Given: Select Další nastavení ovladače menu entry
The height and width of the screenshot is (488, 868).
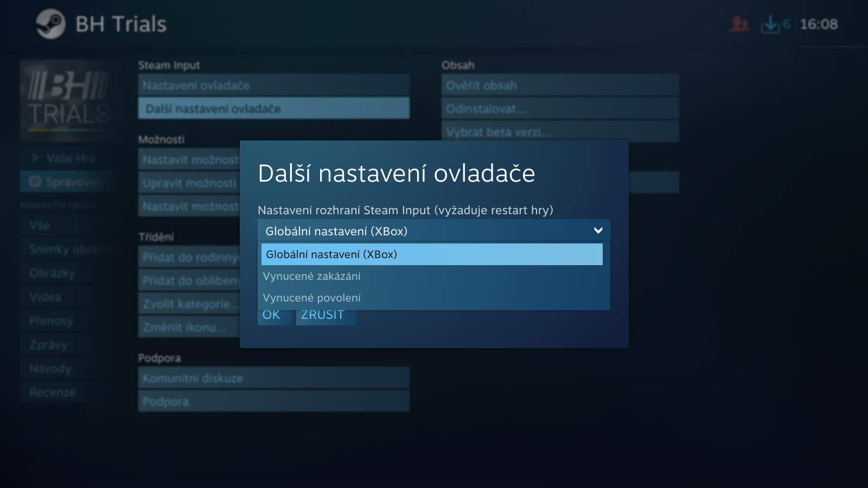Looking at the screenshot, I should (x=273, y=108).
